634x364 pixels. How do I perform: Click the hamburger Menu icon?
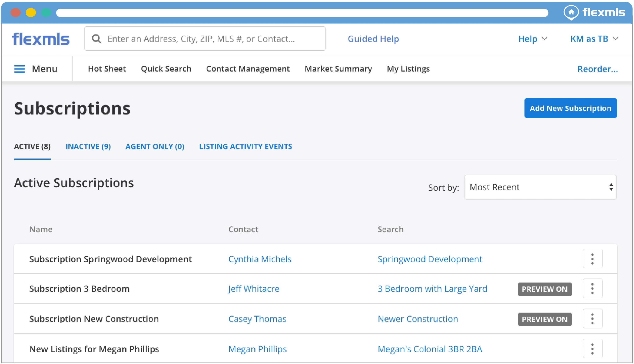tap(19, 69)
